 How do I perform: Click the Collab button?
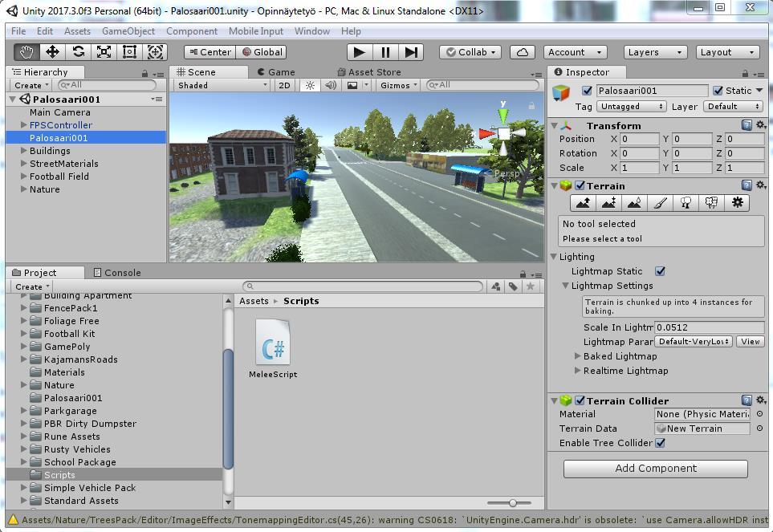coord(470,52)
